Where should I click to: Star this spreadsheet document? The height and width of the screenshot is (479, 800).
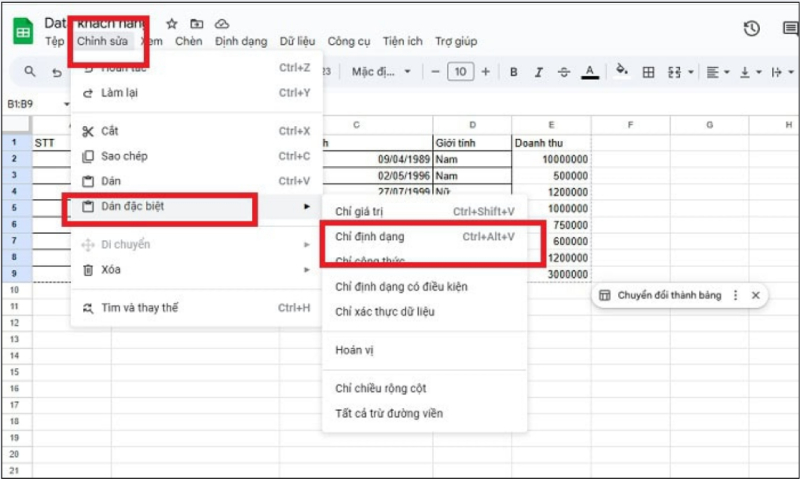172,23
